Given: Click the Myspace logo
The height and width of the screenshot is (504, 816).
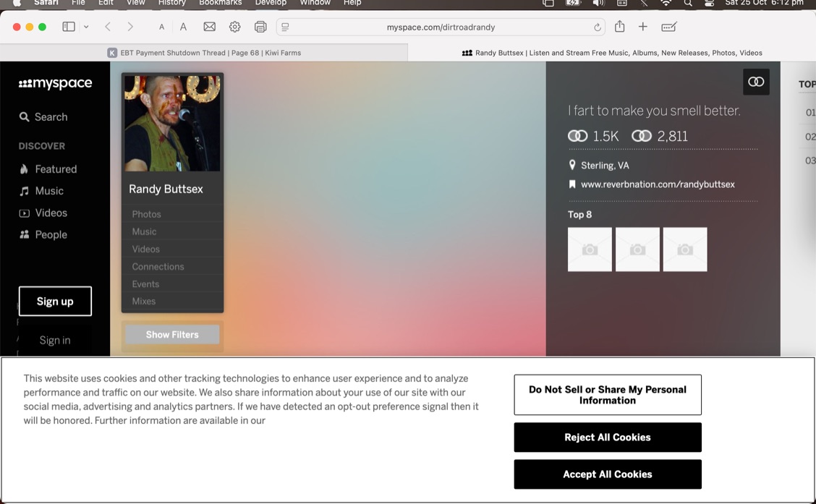Looking at the screenshot, I should click(55, 83).
